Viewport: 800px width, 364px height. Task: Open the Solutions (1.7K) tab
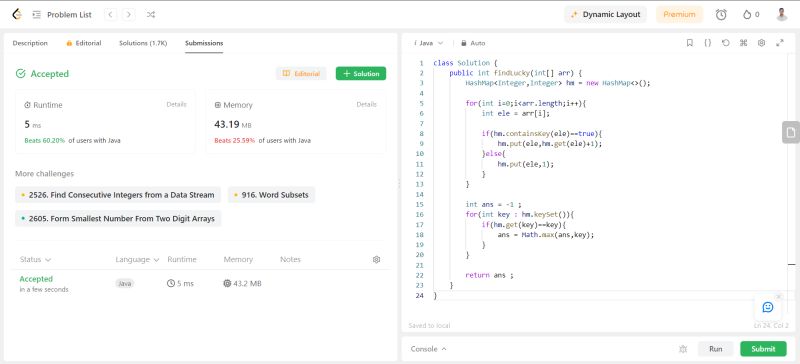pos(143,43)
